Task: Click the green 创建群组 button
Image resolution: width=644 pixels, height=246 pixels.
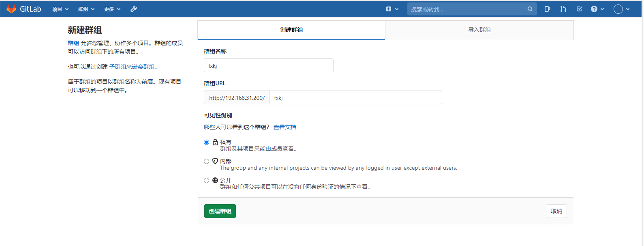Action: (220, 211)
